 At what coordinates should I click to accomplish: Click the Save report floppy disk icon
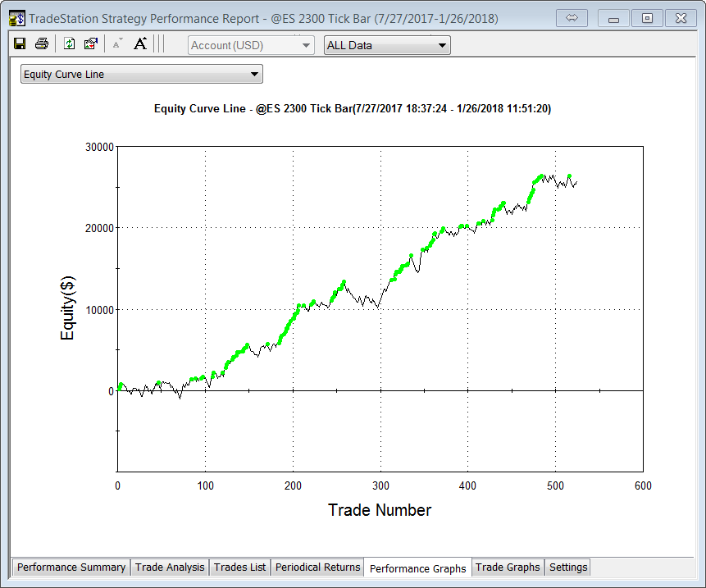coord(20,44)
